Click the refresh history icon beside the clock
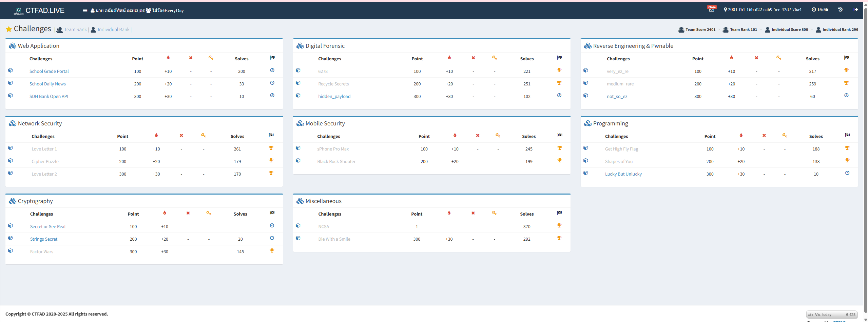Image resolution: width=868 pixels, height=322 pixels. [840, 10]
